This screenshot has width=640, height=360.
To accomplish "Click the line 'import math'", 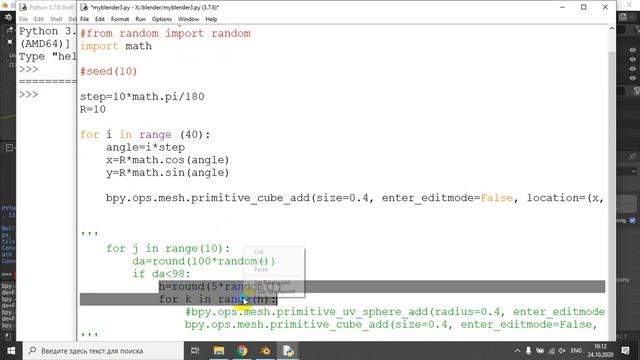I will 116,46.
